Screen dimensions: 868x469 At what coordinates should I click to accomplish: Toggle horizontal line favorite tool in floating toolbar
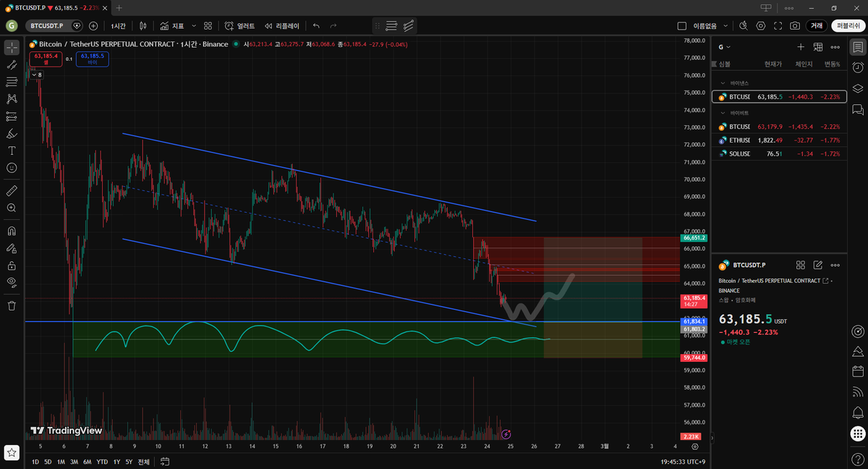coord(391,25)
